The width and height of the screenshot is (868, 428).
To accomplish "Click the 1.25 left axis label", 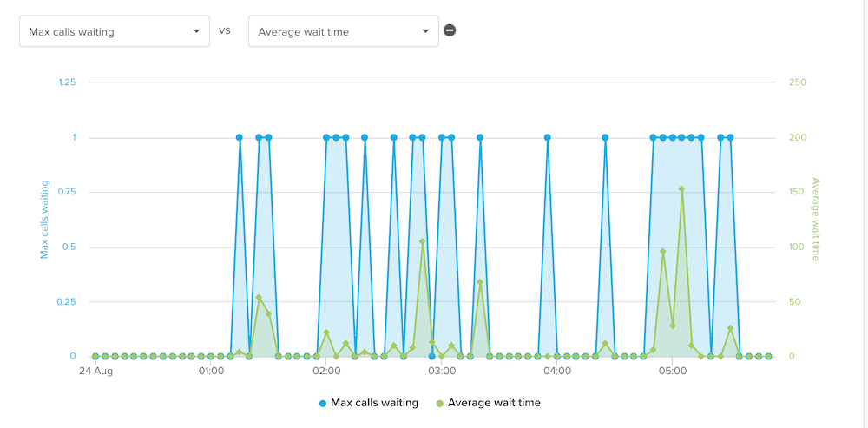I will click(66, 82).
